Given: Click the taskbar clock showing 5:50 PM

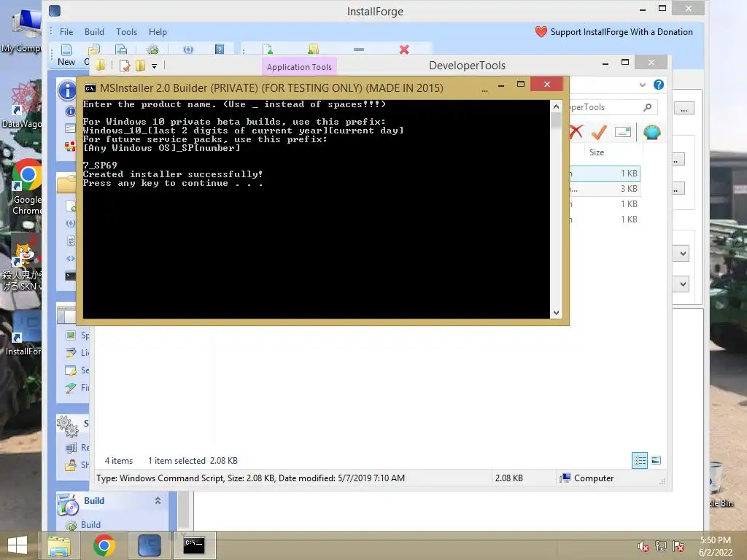Looking at the screenshot, I should click(x=715, y=546).
